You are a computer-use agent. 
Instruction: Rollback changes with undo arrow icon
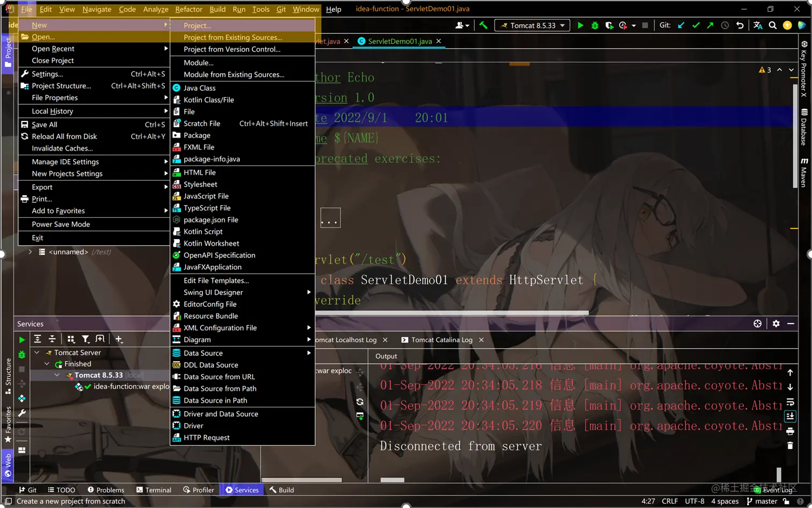coord(740,25)
